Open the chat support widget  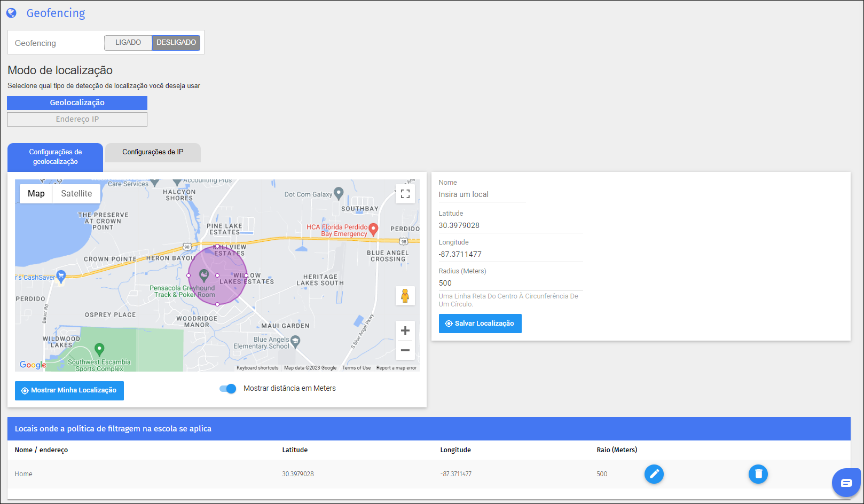846,483
